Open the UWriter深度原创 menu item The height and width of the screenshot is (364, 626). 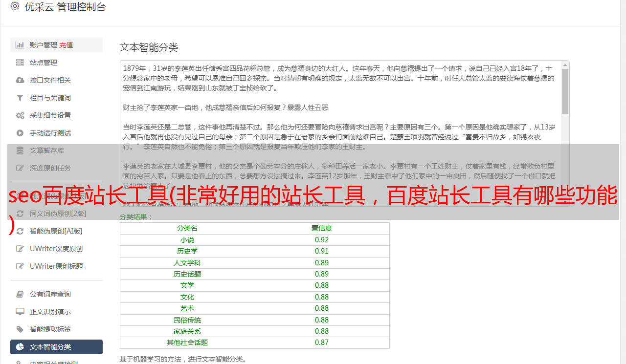click(x=56, y=249)
